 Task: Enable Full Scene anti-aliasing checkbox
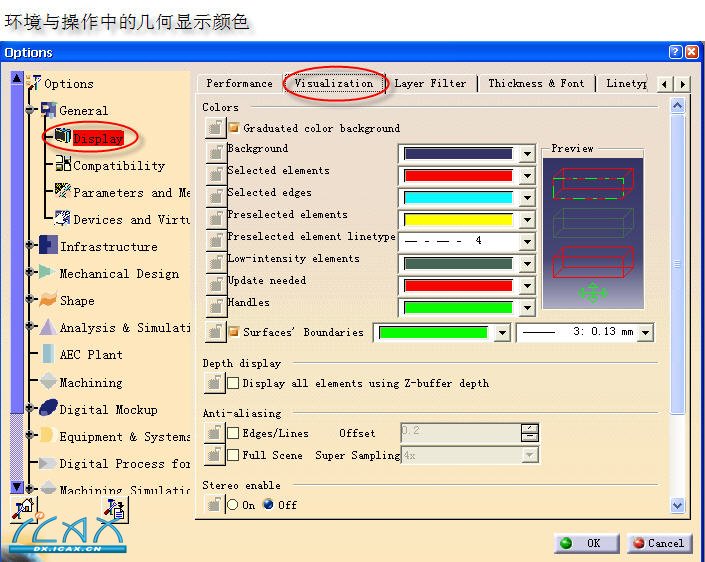(233, 455)
